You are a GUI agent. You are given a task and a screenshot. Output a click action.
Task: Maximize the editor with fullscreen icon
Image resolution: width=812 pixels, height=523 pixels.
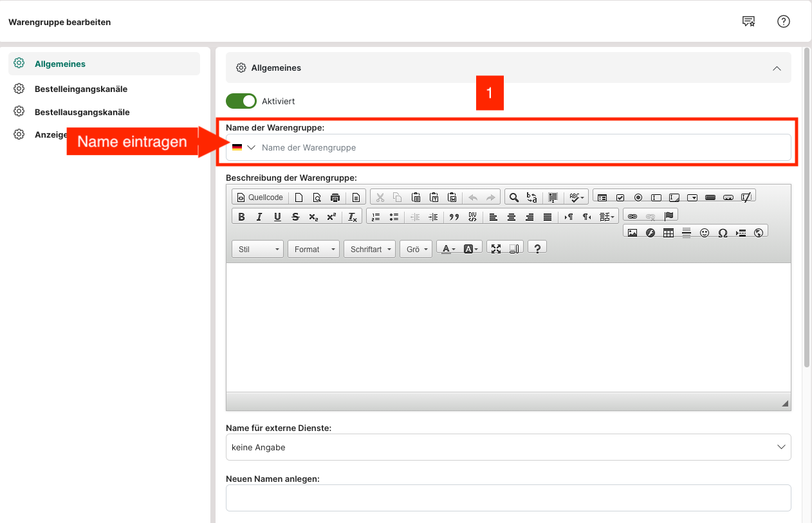coord(496,249)
